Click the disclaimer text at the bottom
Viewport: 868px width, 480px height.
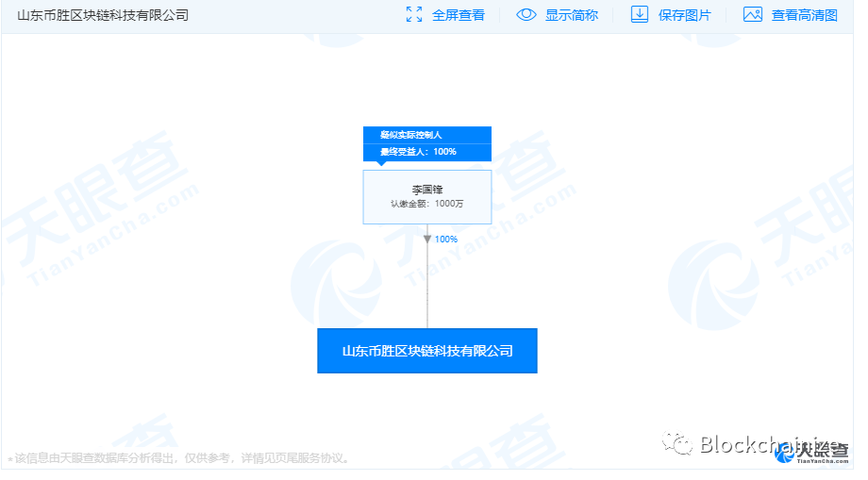pos(179,458)
